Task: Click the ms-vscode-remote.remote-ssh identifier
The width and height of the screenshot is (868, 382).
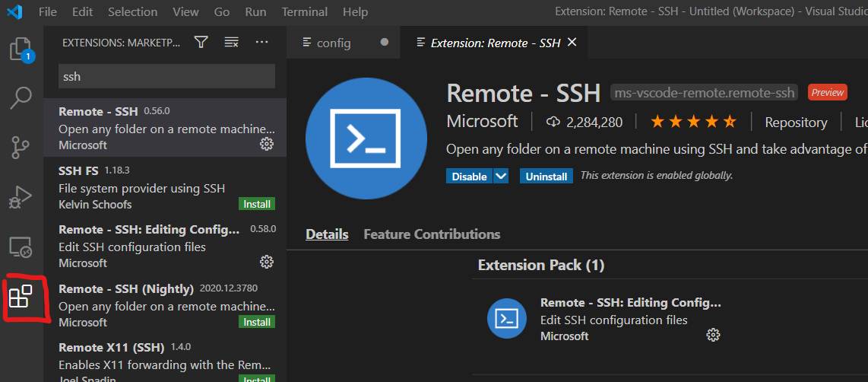Action: 704,92
